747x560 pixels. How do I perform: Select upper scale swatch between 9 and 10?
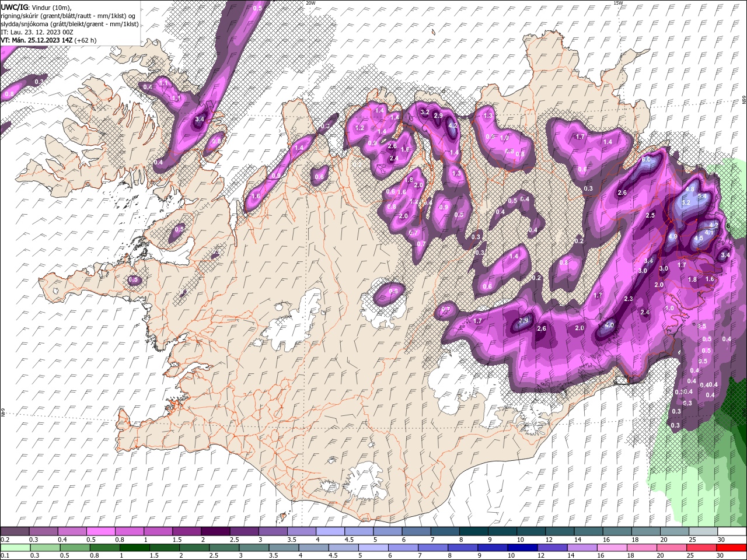502,531
